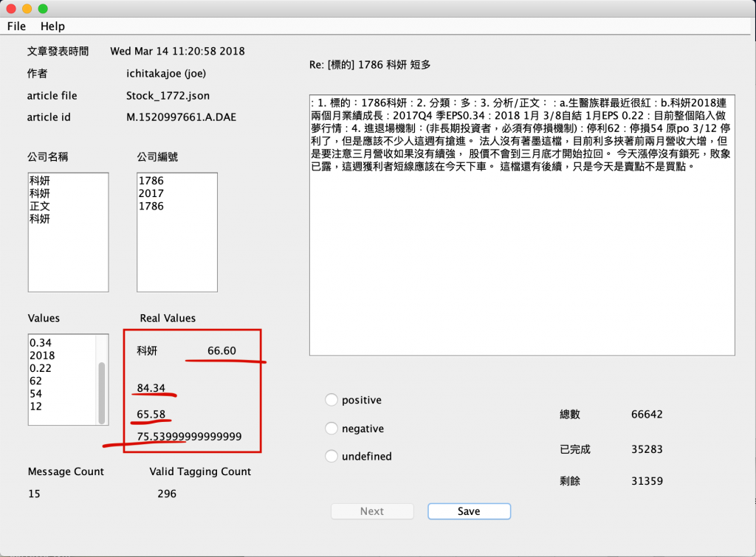756x557 pixels.
Task: Select 12 in the Values list
Action: [x=35, y=406]
